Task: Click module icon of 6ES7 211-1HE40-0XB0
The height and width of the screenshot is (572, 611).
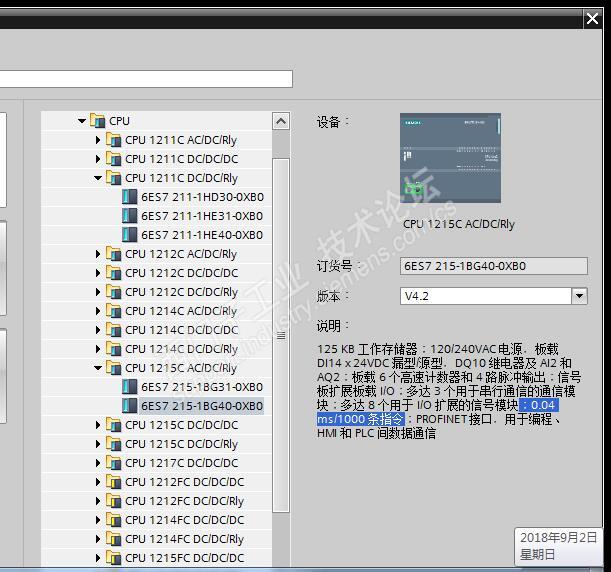Action: click(x=130, y=235)
